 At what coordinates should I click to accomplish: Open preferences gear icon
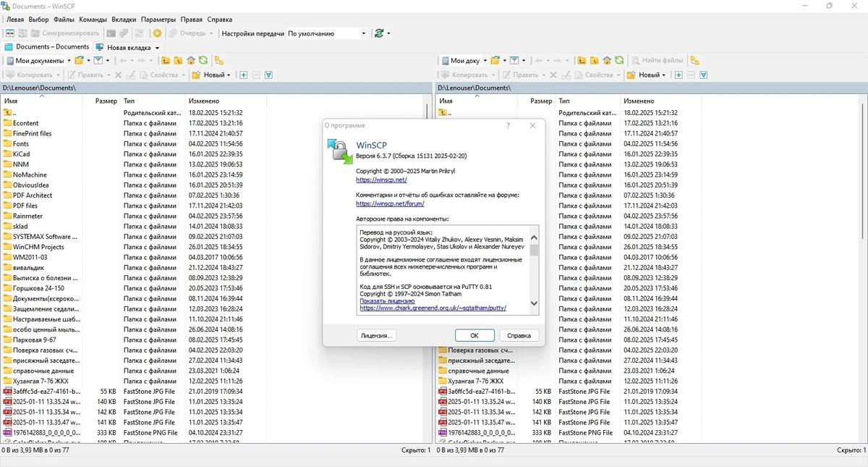coord(157,33)
